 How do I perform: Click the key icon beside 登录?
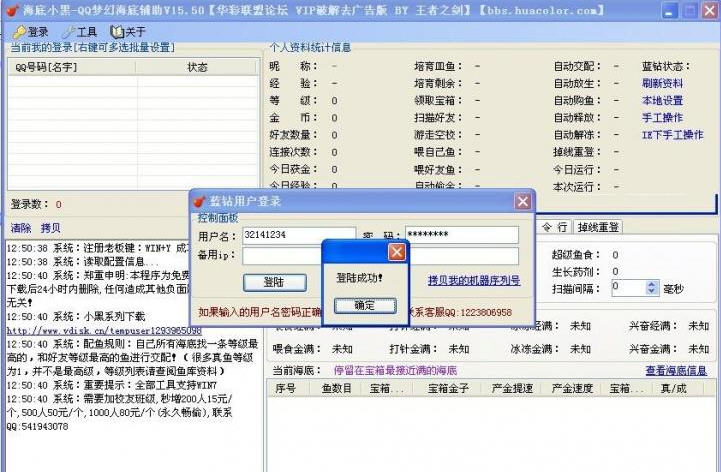tap(19, 32)
